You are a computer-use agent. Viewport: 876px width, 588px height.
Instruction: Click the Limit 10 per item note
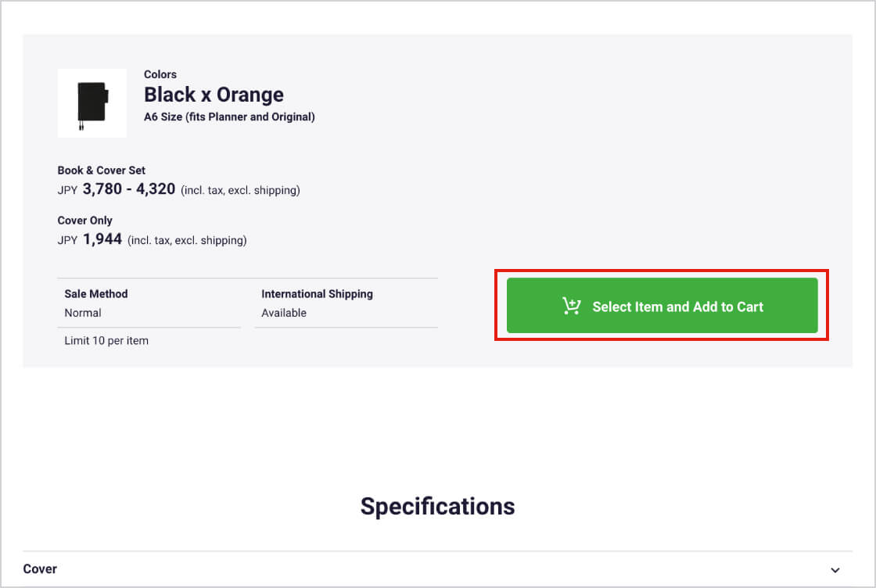tap(106, 340)
